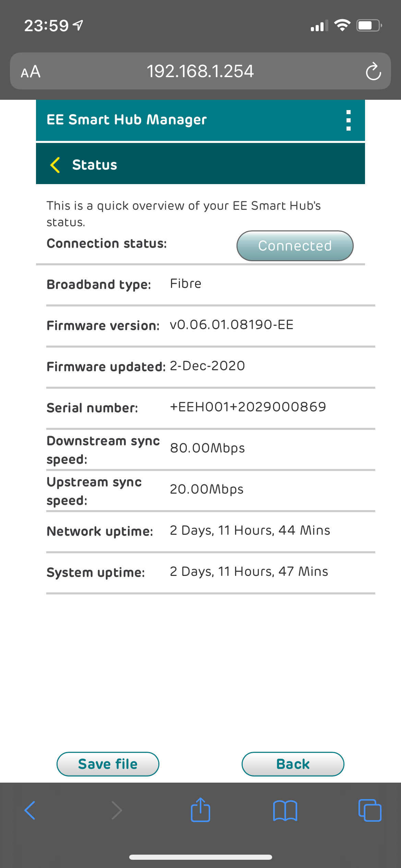The width and height of the screenshot is (401, 868).
Task: Tap the Status section header
Action: point(95,165)
